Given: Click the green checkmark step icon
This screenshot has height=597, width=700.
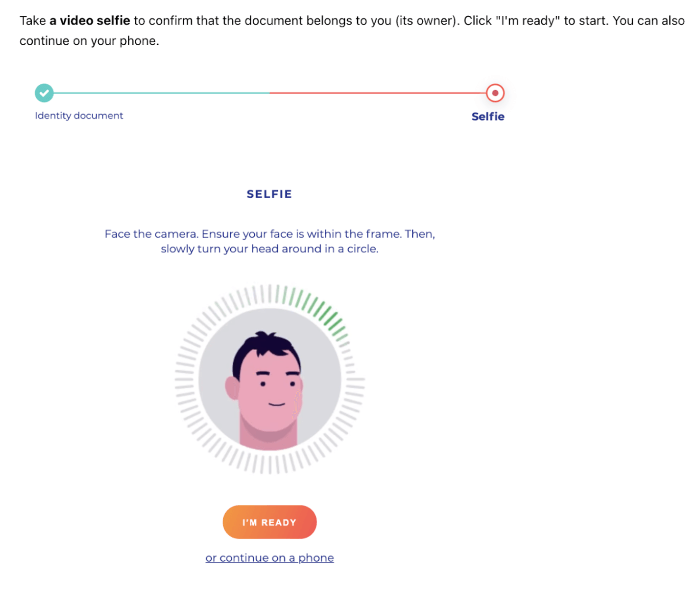Looking at the screenshot, I should coord(44,93).
